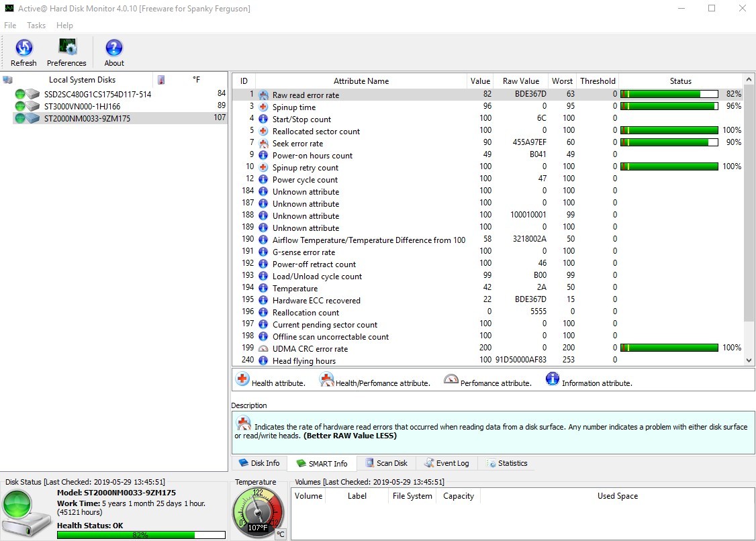756x541 pixels.
Task: Click the thermometer column header icon
Action: pyautogui.click(x=161, y=80)
